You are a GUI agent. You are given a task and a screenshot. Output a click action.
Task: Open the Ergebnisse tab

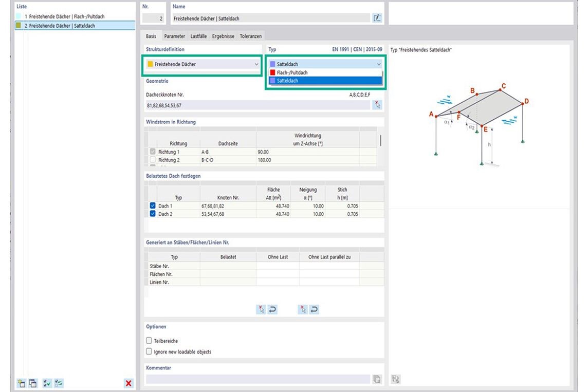point(224,36)
